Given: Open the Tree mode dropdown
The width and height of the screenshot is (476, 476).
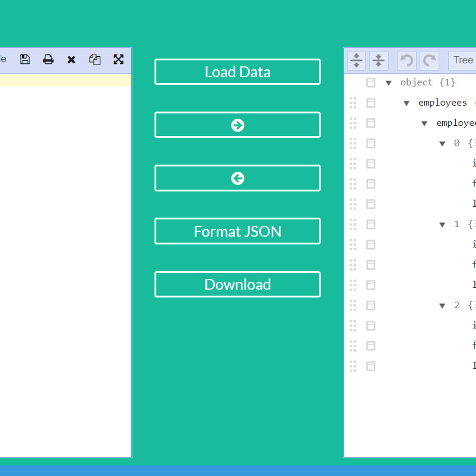Looking at the screenshot, I should (x=463, y=60).
